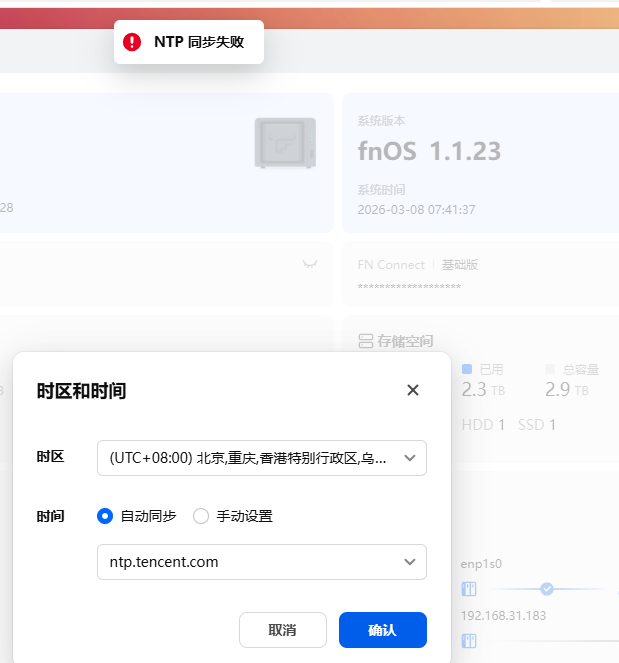Click the HDD 1 label
Image resolution: width=619 pixels, height=663 pixels.
[x=483, y=425]
